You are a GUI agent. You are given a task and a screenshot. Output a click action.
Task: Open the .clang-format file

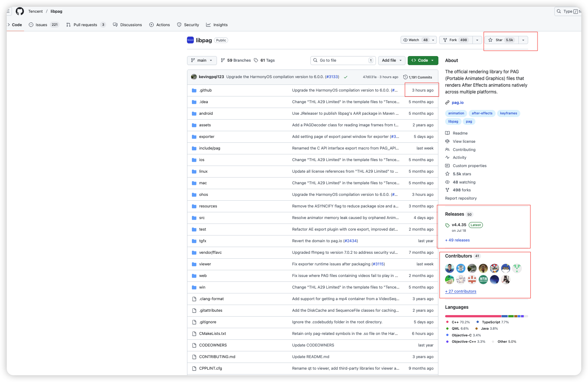pyautogui.click(x=211, y=299)
